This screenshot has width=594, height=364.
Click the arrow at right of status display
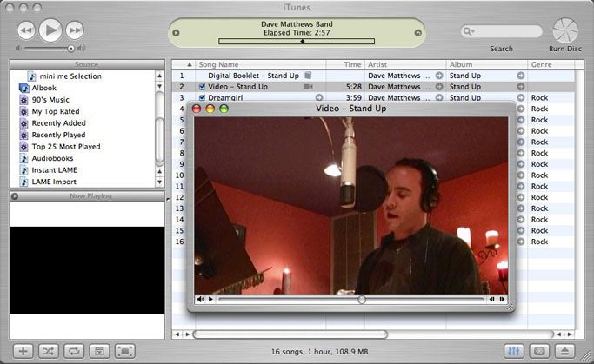pyautogui.click(x=417, y=33)
